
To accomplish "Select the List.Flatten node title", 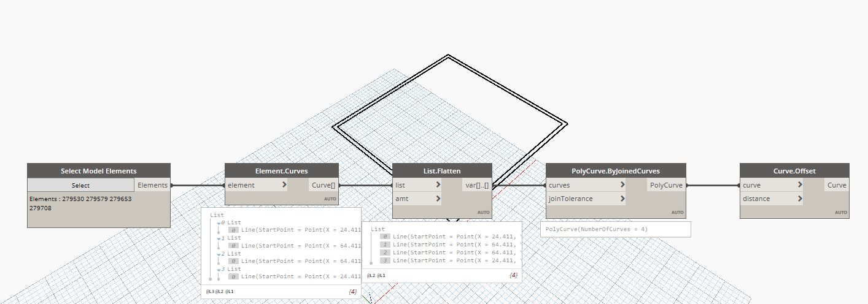I will [442, 171].
